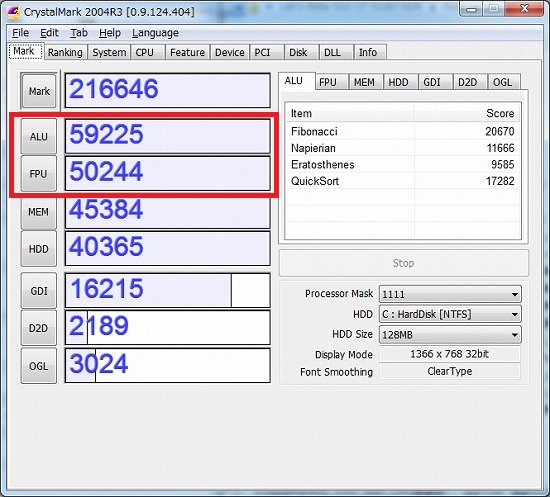Switch to the Ranking tab
The height and width of the screenshot is (497, 550).
click(65, 52)
